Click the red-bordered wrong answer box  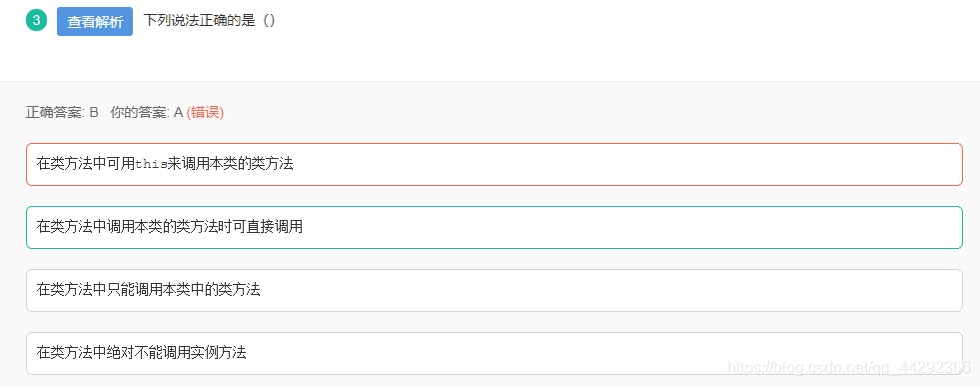click(493, 165)
